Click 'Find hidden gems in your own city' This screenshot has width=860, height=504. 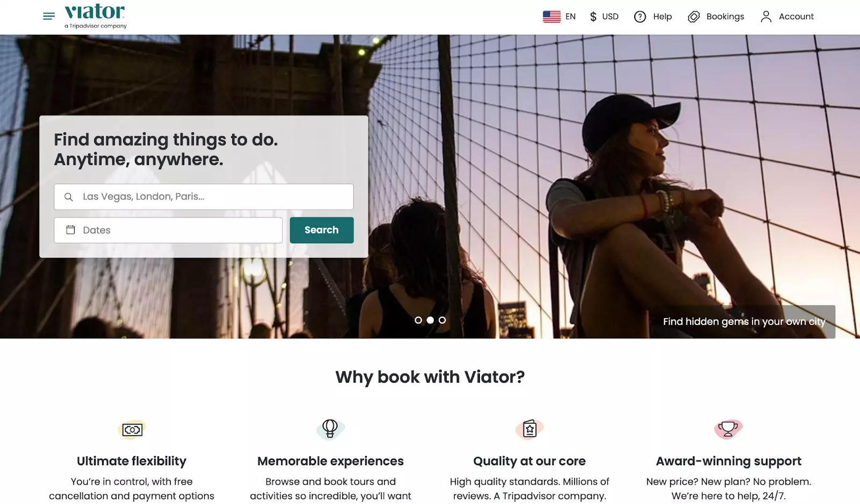744,321
